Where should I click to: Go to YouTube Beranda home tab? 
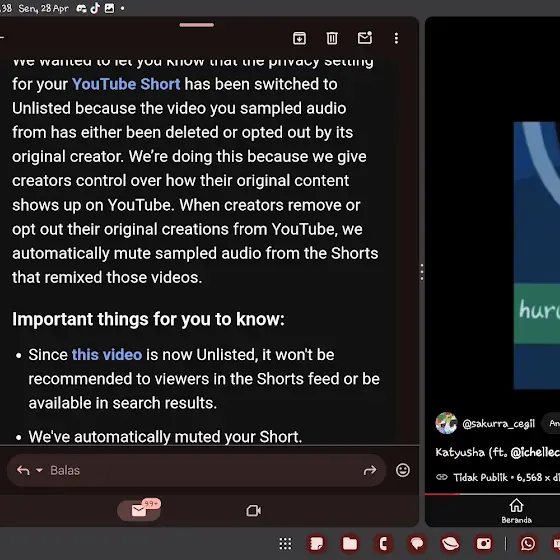(516, 511)
